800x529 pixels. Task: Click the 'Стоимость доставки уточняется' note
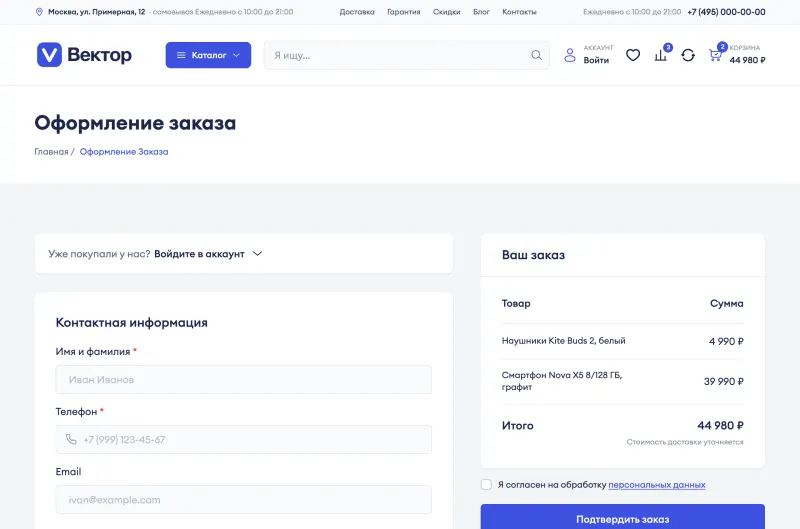(x=685, y=442)
